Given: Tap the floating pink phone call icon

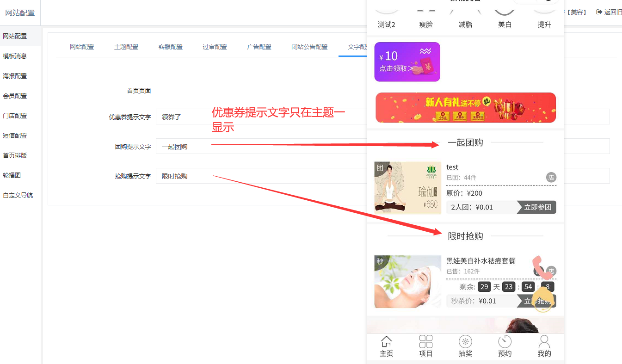Looking at the screenshot, I should [x=543, y=268].
